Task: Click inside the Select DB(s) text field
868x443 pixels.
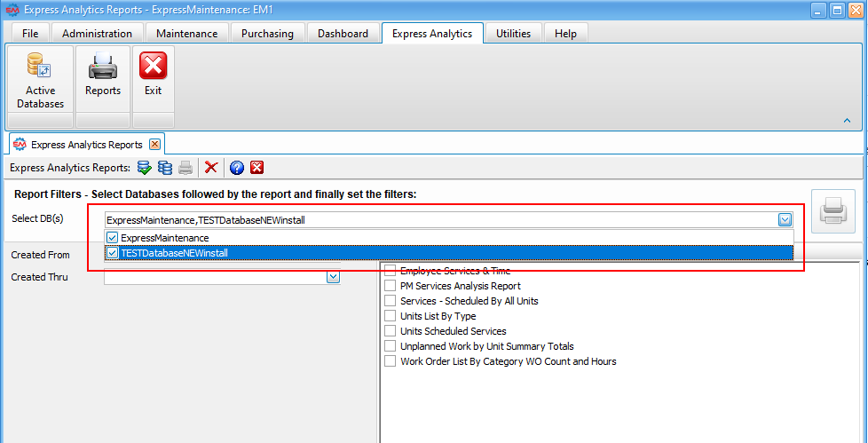Action: coord(441,220)
